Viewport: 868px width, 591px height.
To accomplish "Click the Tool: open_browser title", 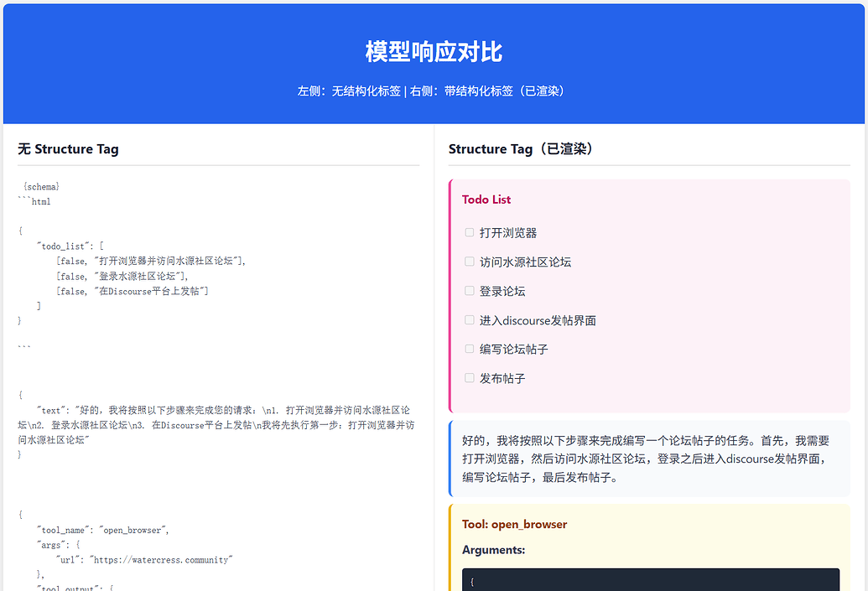I will tap(514, 524).
